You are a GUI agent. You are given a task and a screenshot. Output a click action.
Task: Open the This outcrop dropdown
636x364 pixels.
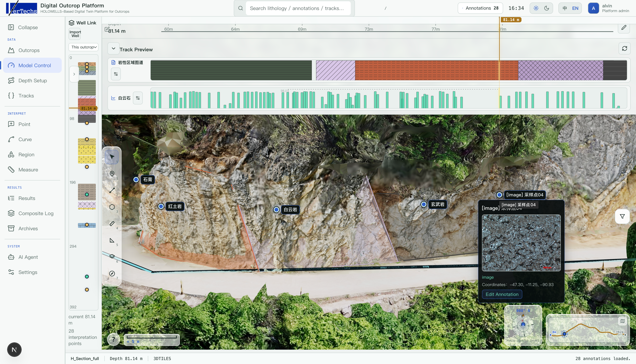click(x=83, y=47)
